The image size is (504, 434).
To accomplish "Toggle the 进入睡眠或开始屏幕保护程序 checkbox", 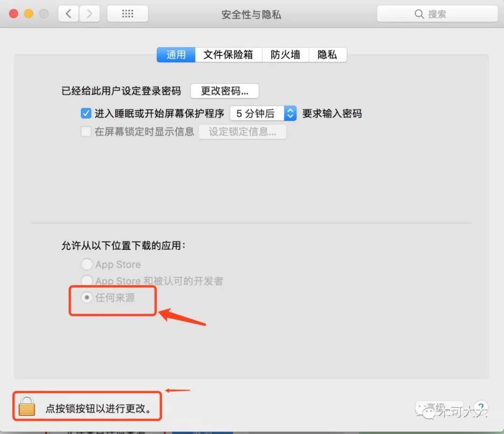I will [86, 113].
